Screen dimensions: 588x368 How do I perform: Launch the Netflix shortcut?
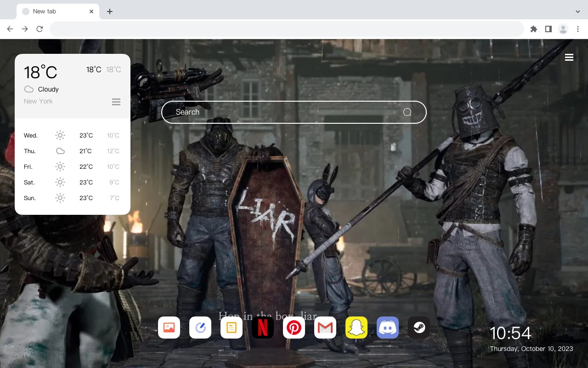[x=263, y=328]
